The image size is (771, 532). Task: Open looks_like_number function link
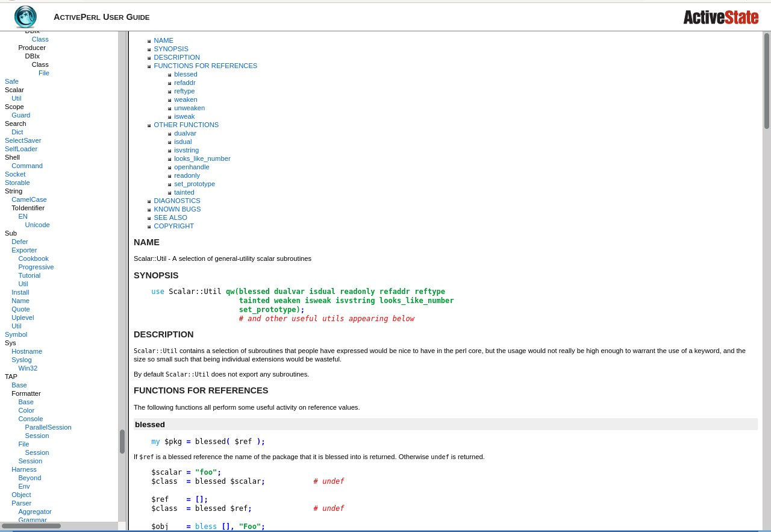pos(202,158)
